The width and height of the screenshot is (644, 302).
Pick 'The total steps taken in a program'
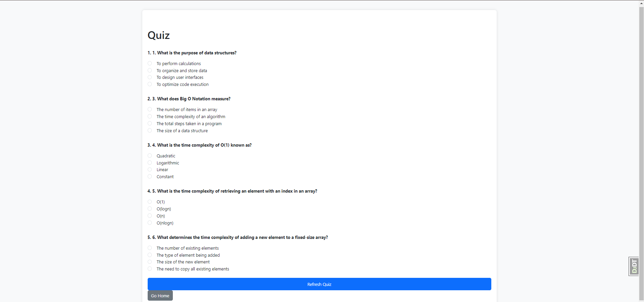click(150, 123)
